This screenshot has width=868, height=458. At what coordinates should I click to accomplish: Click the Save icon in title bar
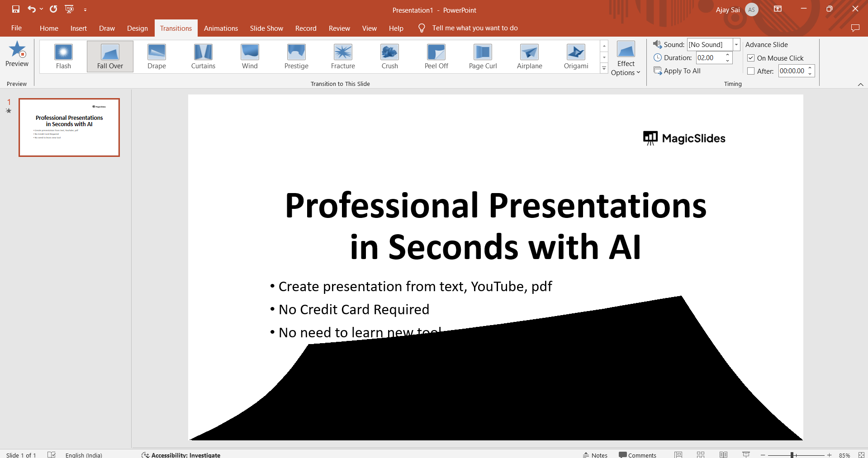(16, 9)
